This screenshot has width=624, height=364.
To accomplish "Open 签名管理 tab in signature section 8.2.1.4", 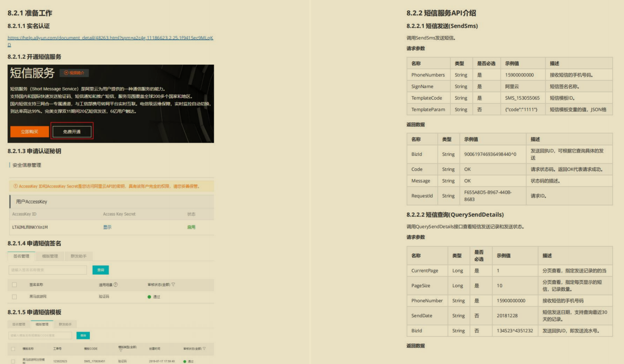I will coord(22,256).
